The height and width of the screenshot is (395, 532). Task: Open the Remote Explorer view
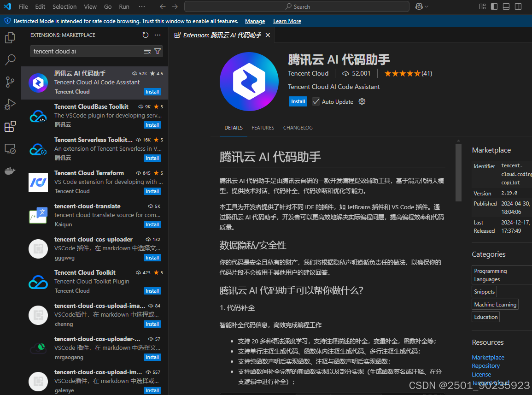pos(10,149)
